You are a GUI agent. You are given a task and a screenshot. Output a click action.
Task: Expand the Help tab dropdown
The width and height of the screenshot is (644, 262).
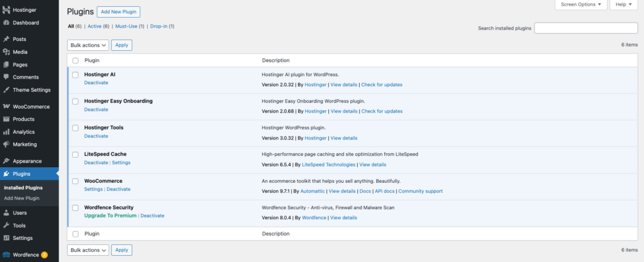[x=624, y=4]
